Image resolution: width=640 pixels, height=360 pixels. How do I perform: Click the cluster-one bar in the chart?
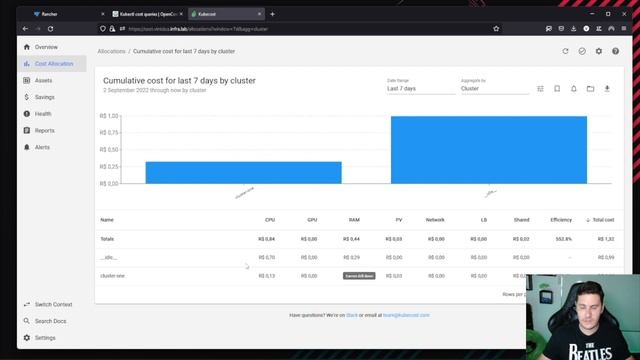point(244,173)
